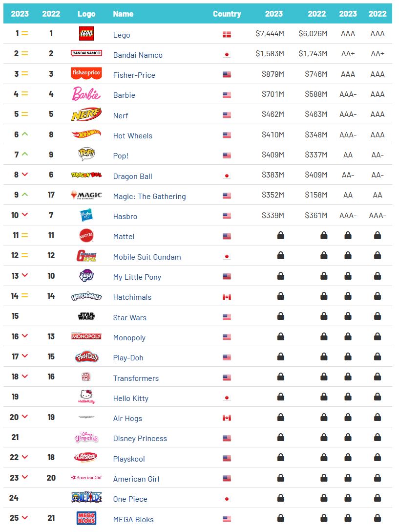Click the Nerf logo
The height and width of the screenshot is (532, 399).
click(86, 114)
